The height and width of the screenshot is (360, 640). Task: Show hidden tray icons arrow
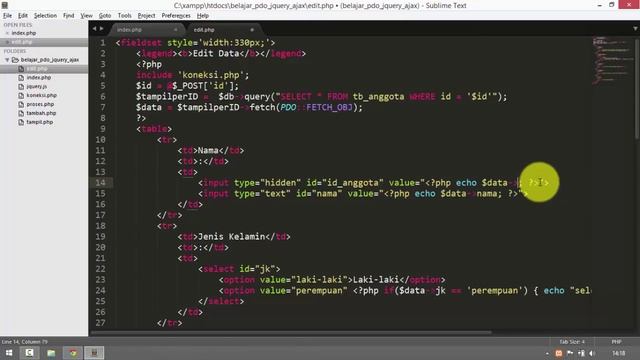[547, 353]
